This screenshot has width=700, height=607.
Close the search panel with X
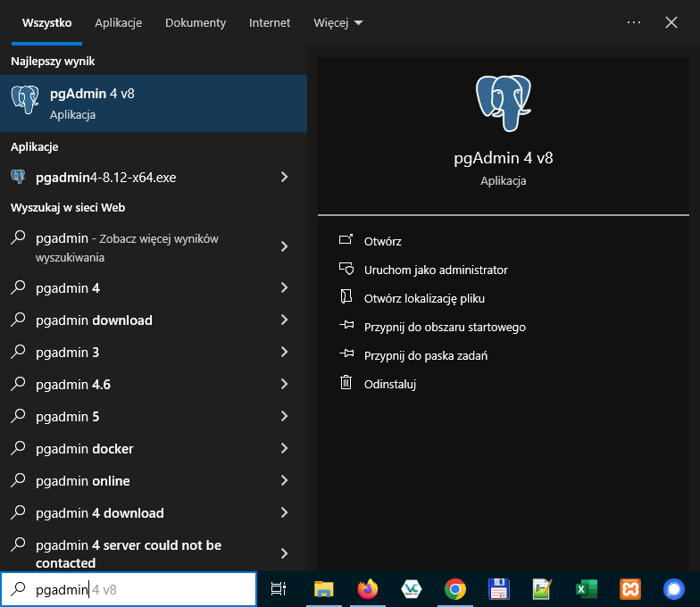coord(671,22)
